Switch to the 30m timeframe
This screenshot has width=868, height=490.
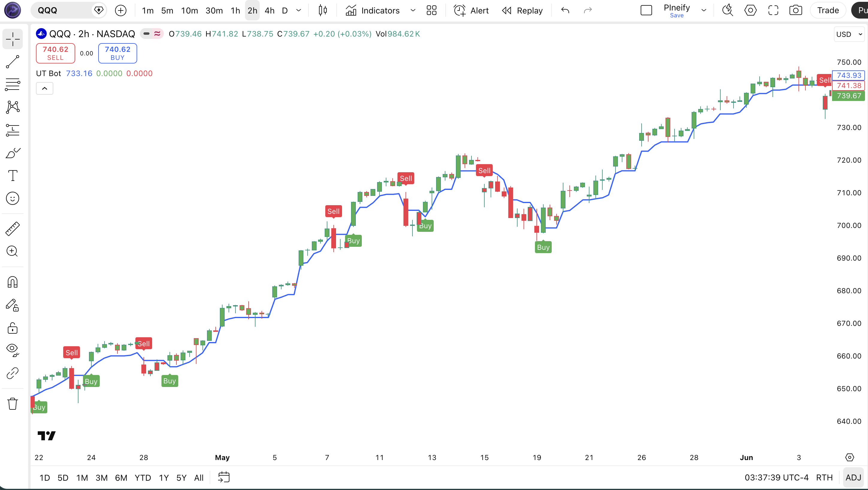(x=214, y=10)
